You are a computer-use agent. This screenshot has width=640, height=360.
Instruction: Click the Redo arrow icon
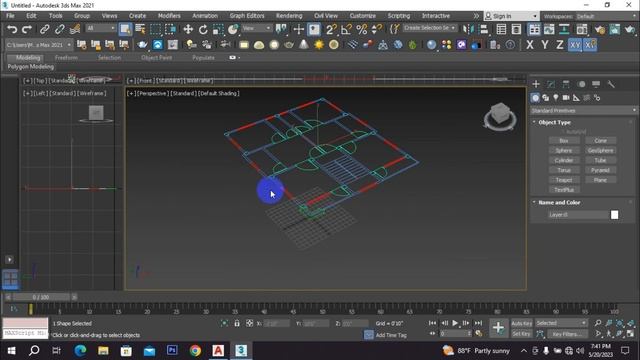coord(27,29)
